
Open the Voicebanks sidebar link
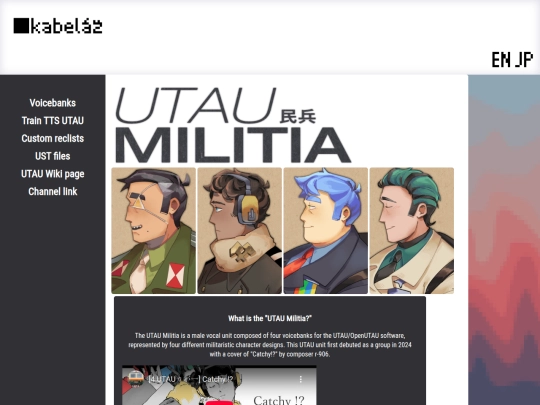pyautogui.click(x=52, y=103)
